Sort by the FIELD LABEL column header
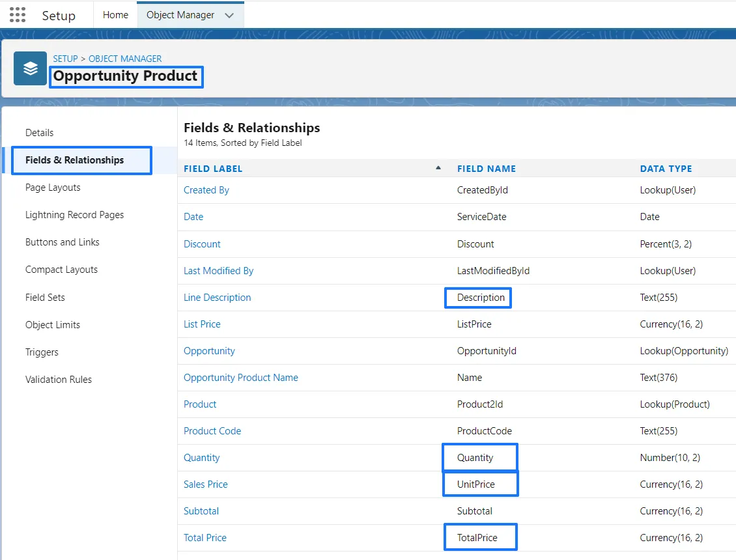This screenshot has height=560, width=736. click(x=213, y=169)
